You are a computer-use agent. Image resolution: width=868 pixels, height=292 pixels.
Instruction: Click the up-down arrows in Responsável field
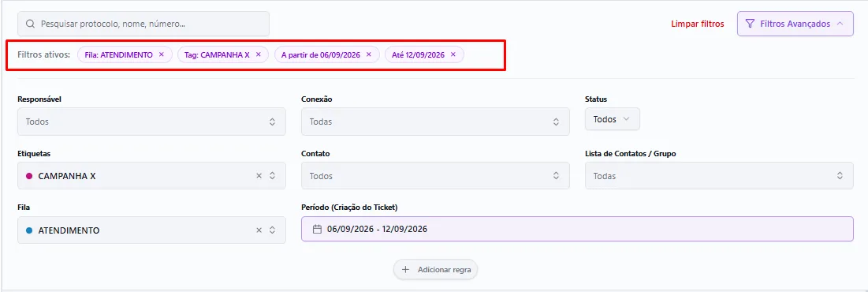tap(272, 122)
